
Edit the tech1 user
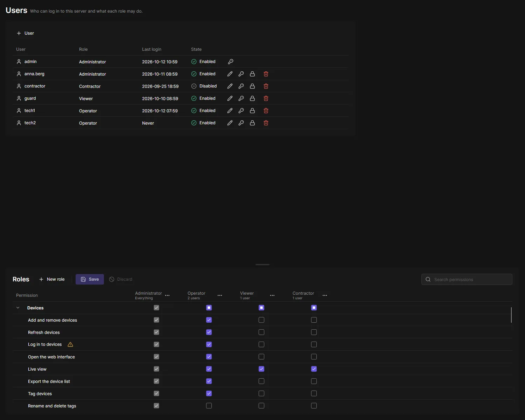tap(230, 111)
